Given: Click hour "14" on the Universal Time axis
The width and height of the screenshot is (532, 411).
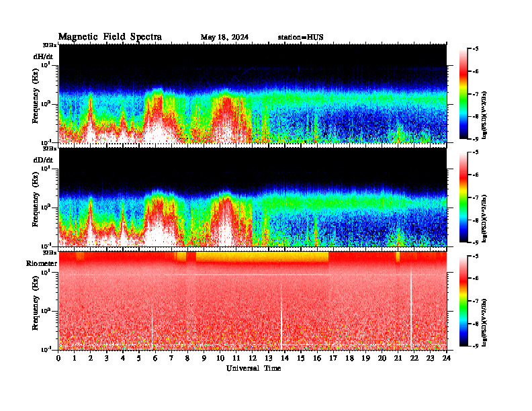Looking at the screenshot, I should point(285,358).
